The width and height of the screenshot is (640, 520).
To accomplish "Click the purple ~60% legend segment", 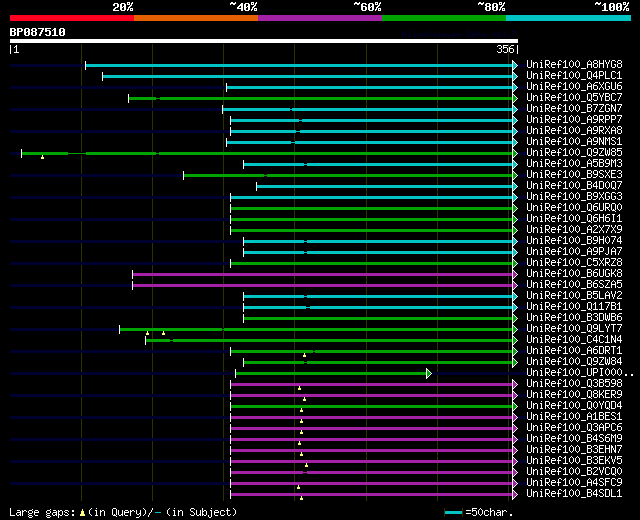I will 320,18.
